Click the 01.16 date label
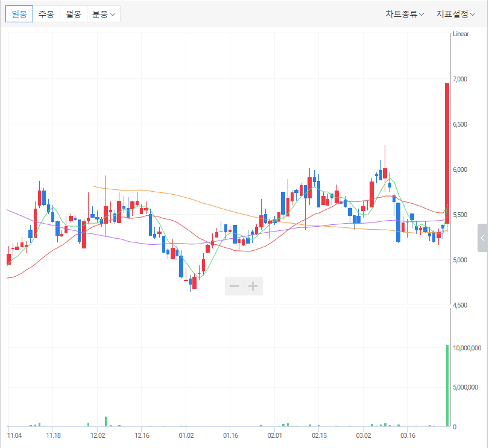Viewport: 489px width, 448px height. 230,435
